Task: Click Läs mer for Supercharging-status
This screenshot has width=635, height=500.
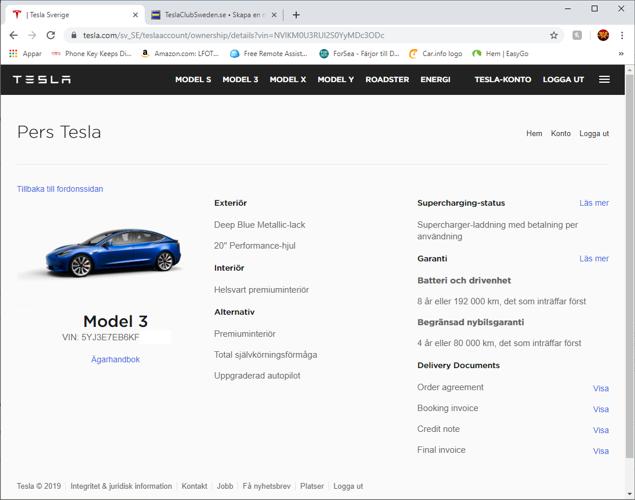Action: (x=594, y=203)
